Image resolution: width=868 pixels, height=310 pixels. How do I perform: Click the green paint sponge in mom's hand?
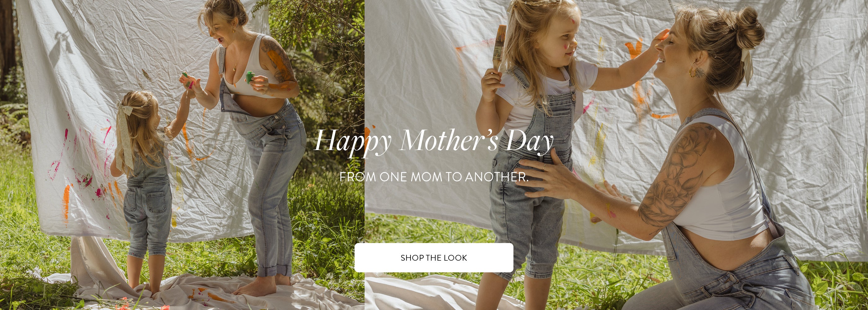click(250, 77)
